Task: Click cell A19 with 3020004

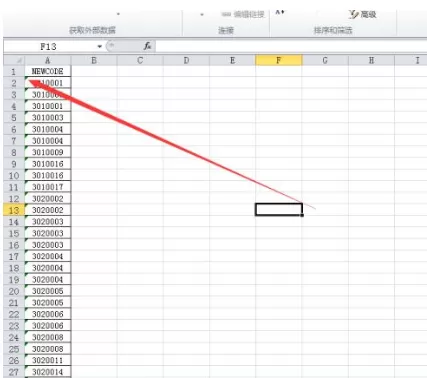Action: pyautogui.click(x=48, y=279)
